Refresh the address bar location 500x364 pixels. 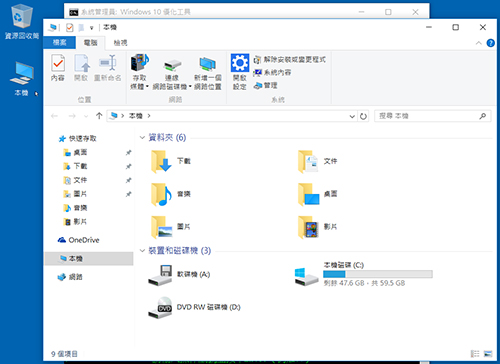point(363,116)
